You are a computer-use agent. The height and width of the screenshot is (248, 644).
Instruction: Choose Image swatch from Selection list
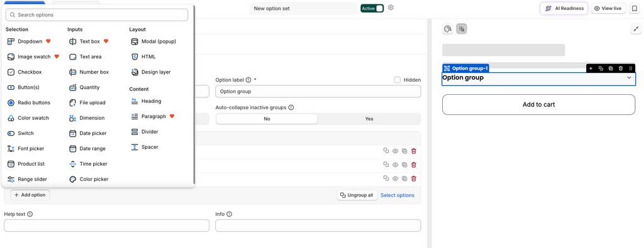(34, 57)
